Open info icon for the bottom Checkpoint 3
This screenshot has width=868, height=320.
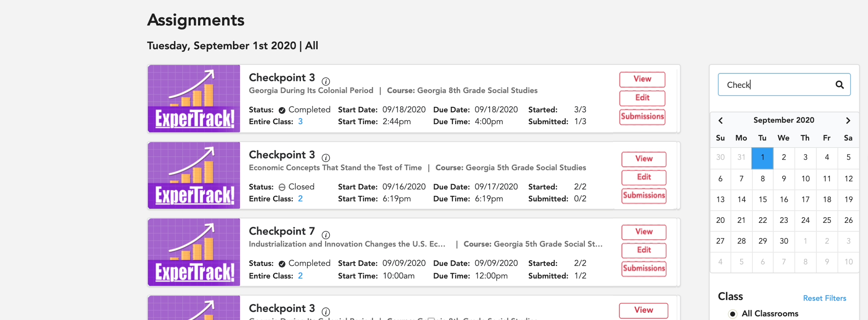326,312
